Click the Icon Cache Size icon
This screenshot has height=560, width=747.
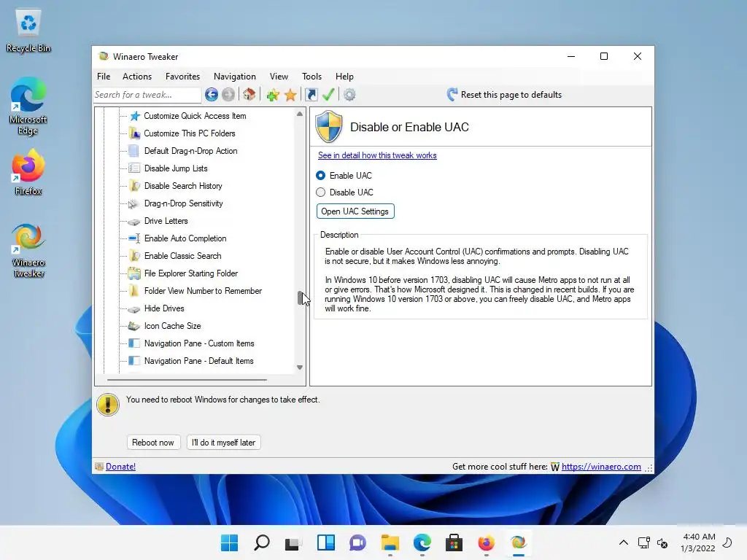coord(135,326)
